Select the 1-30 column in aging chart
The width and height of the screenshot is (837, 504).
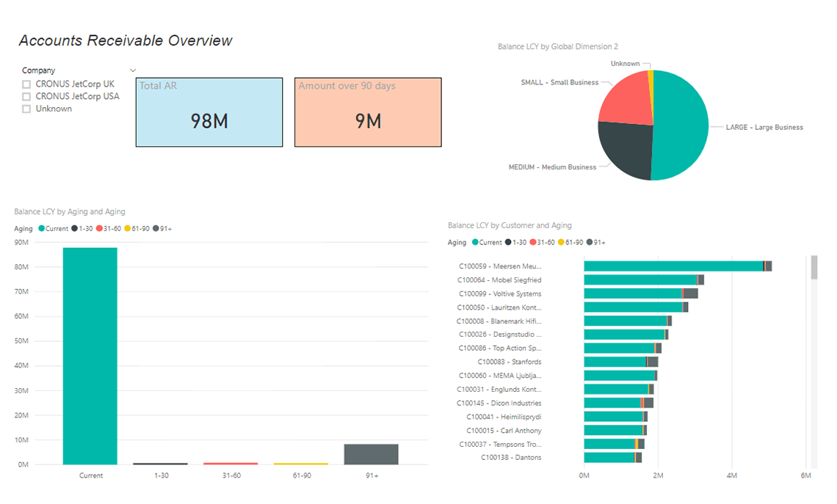160,464
